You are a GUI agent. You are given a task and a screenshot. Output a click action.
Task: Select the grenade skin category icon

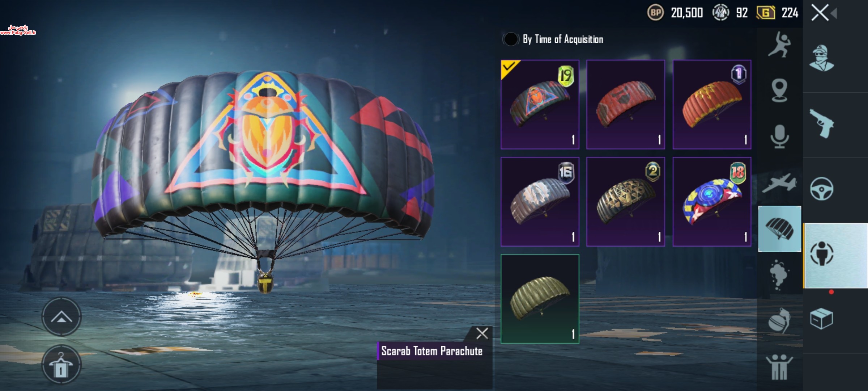coord(779,320)
